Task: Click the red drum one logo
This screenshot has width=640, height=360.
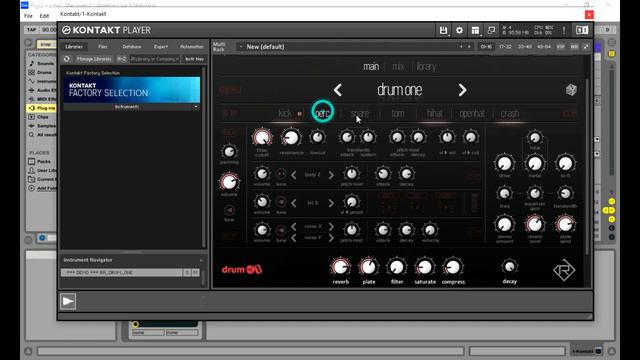Action: 242,269
